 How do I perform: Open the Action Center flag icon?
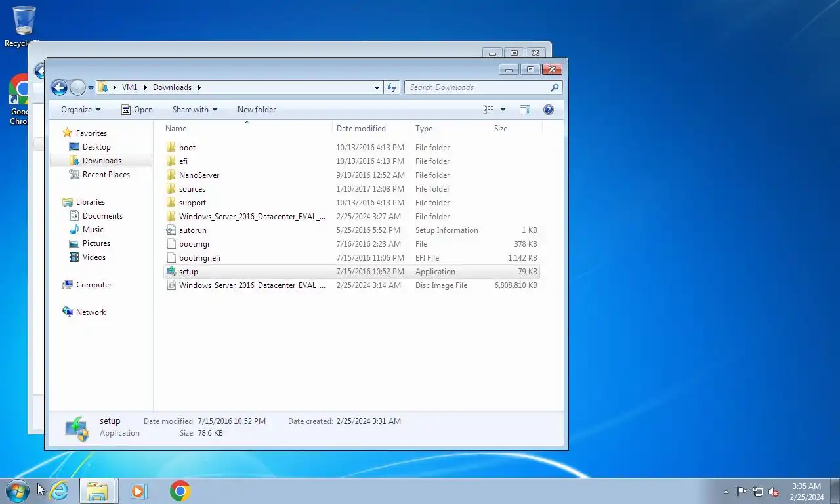click(742, 492)
